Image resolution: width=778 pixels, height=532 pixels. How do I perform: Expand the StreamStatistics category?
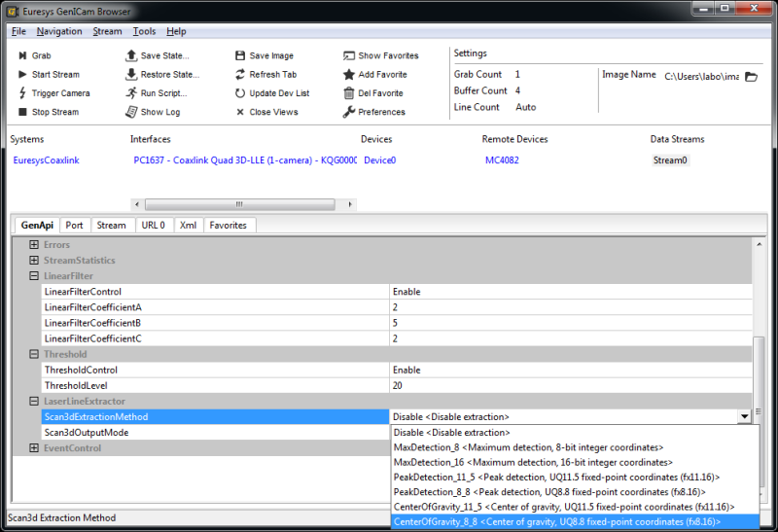click(x=34, y=261)
